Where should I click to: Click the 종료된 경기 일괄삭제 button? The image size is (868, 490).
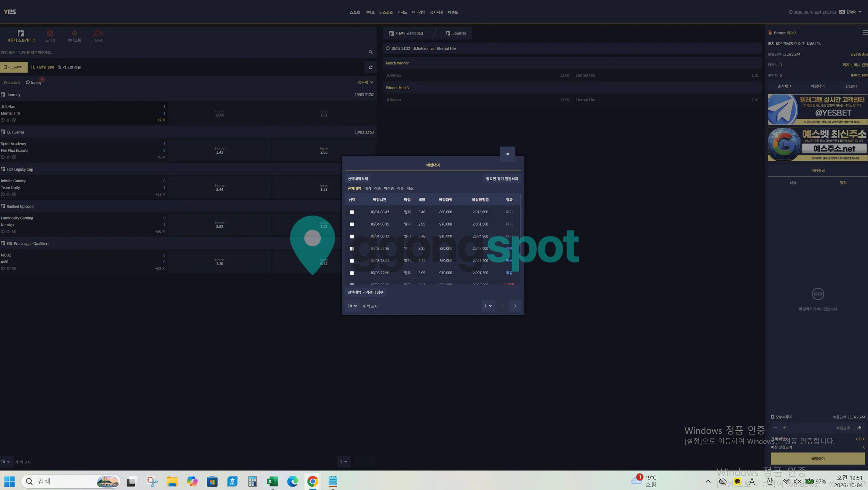point(502,179)
